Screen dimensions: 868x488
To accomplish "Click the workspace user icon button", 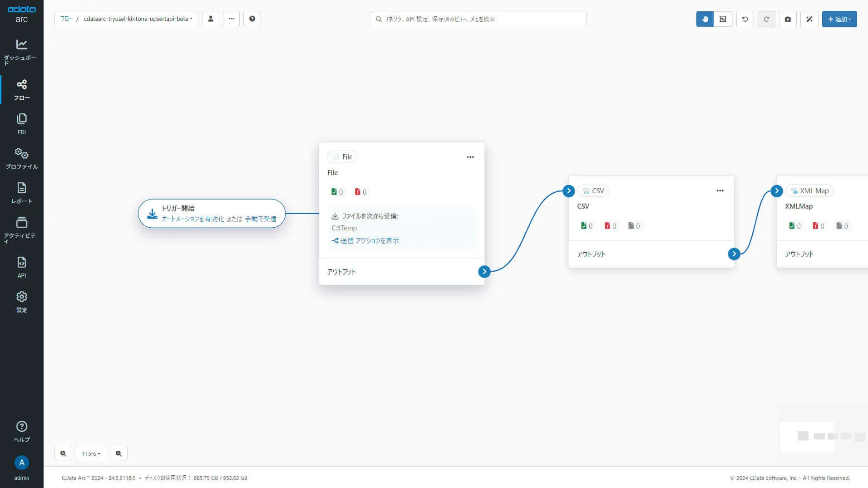I will coord(211,19).
